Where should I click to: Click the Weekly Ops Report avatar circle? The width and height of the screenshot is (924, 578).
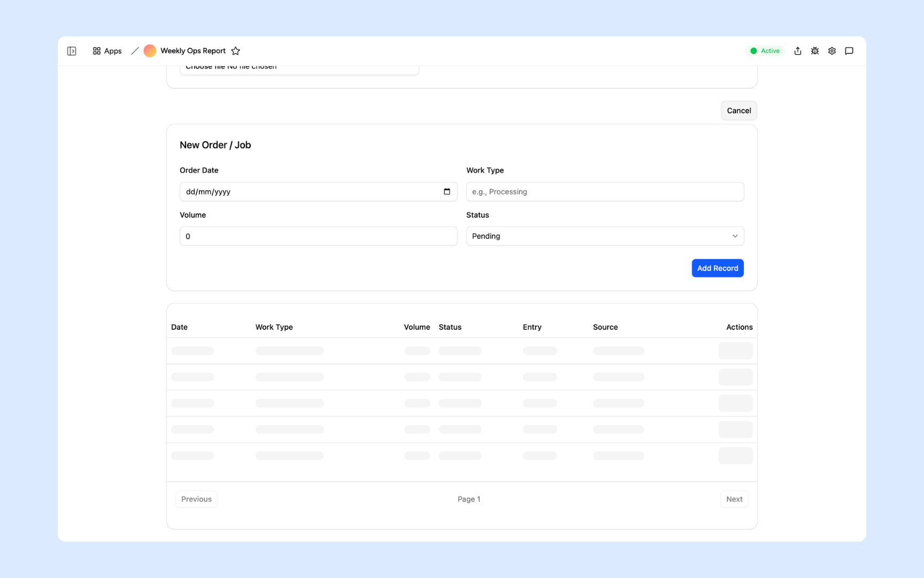click(x=150, y=51)
